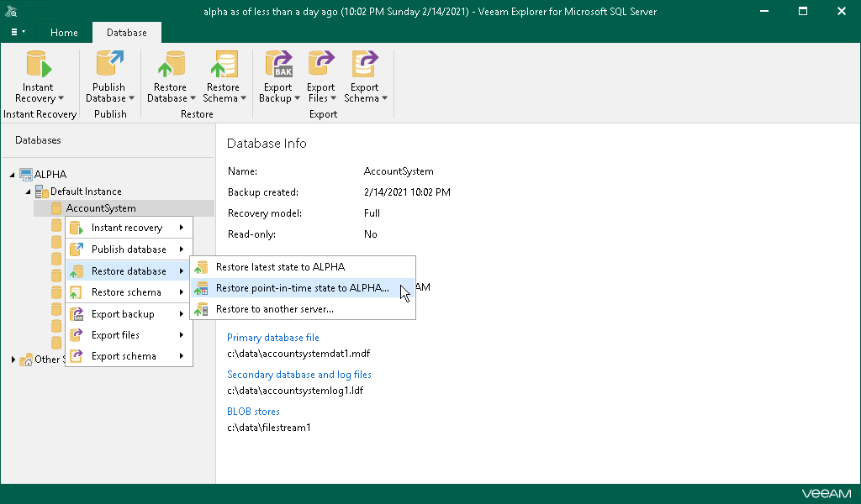861x504 pixels.
Task: Click the Publish Database ribbon icon
Action: tap(109, 66)
